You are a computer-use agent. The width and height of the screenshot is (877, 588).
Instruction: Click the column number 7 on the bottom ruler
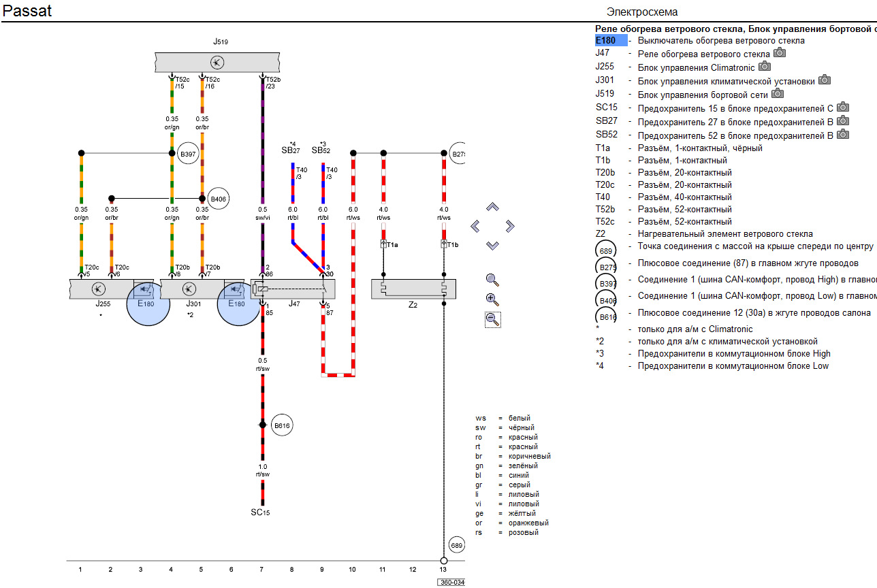[261, 569]
